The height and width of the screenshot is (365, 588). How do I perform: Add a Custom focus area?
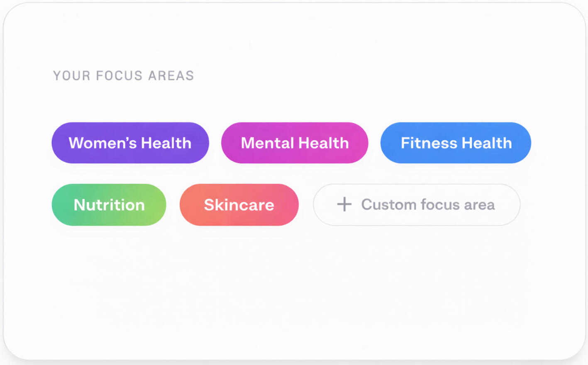click(416, 205)
